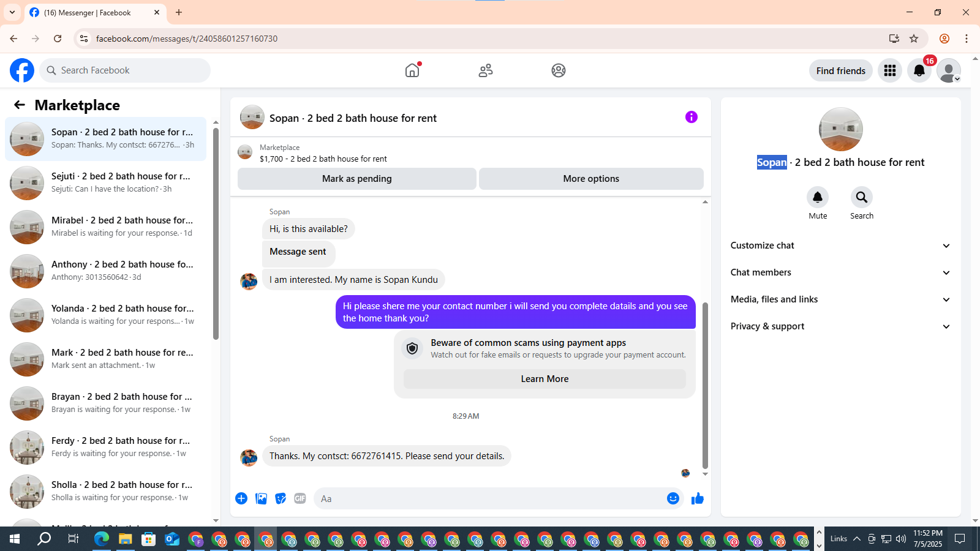
Task: Open Outlook from taskbar
Action: click(172, 539)
